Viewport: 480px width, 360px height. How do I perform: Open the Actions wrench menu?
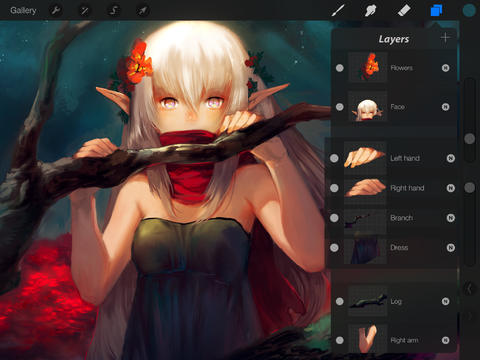[56, 11]
